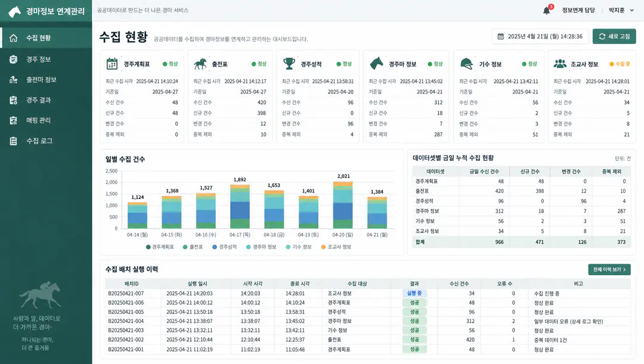The image size is (644, 364).
Task: Click the 결과 column header
Action: (414, 284)
